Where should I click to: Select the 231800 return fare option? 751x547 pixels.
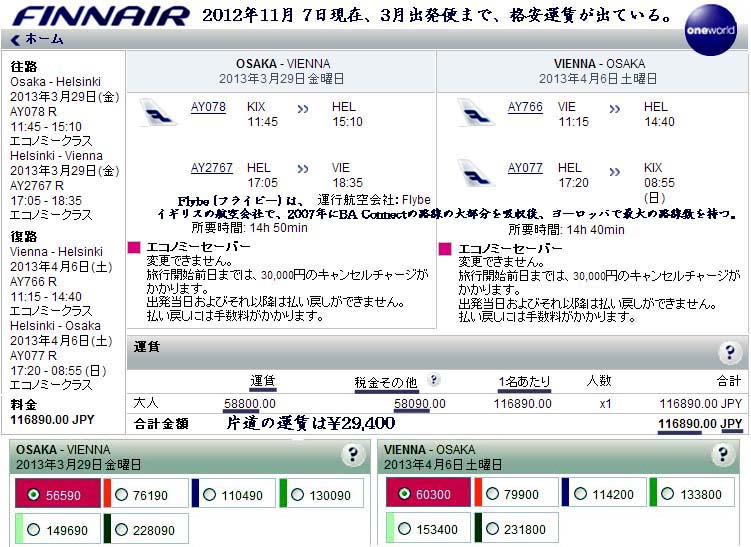tap(516, 528)
